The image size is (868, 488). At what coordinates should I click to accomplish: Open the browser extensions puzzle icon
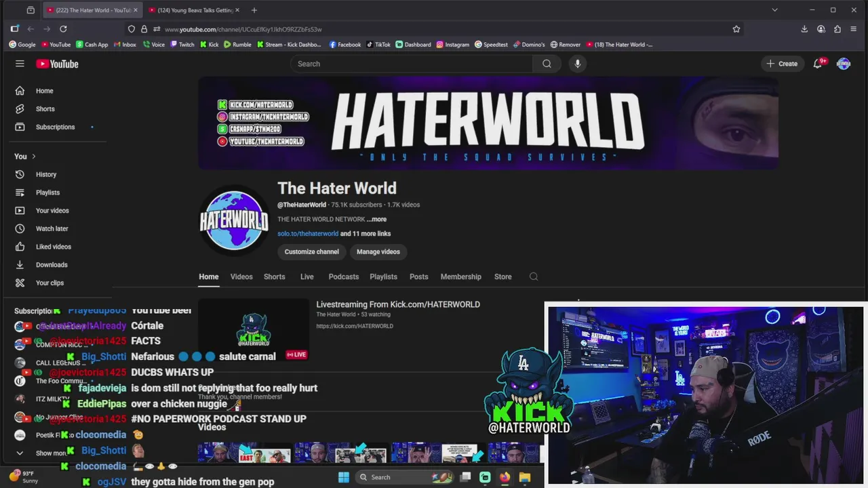point(837,29)
